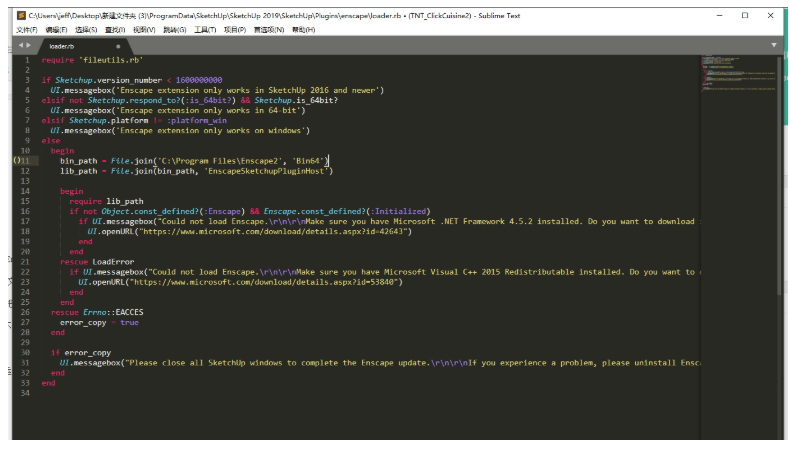789x457 pixels.
Task: Open the 帮助(H) menu
Action: (301, 30)
